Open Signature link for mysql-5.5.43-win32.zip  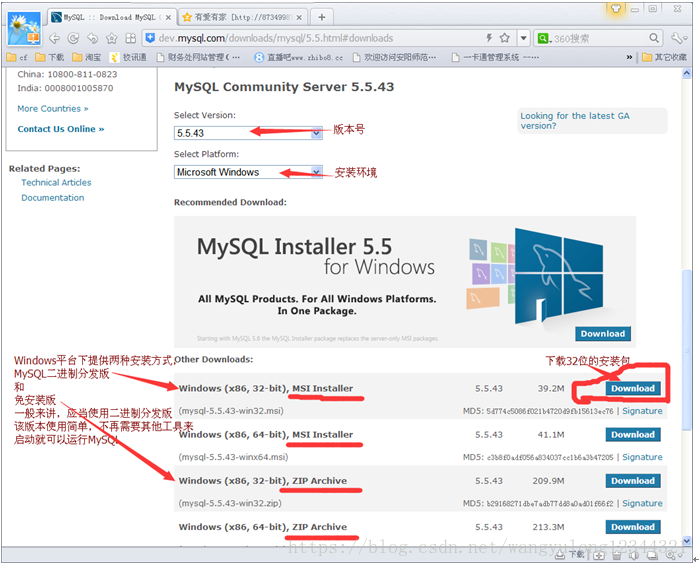642,503
